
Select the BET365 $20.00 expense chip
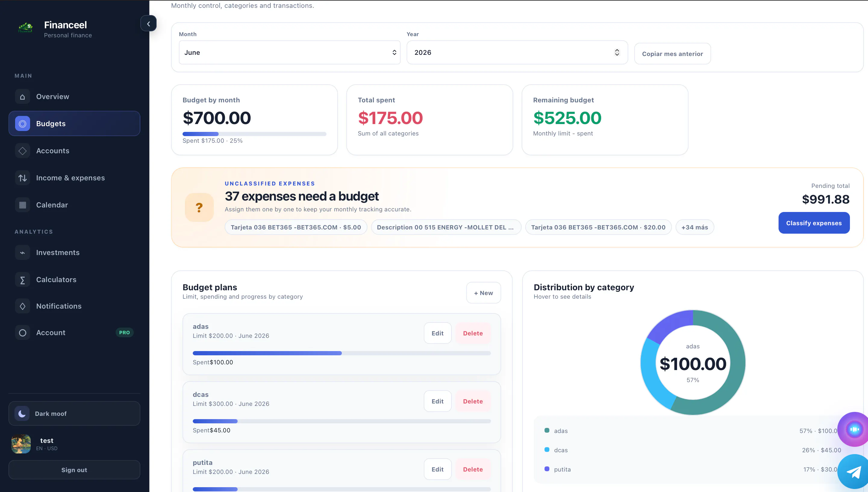pos(598,227)
